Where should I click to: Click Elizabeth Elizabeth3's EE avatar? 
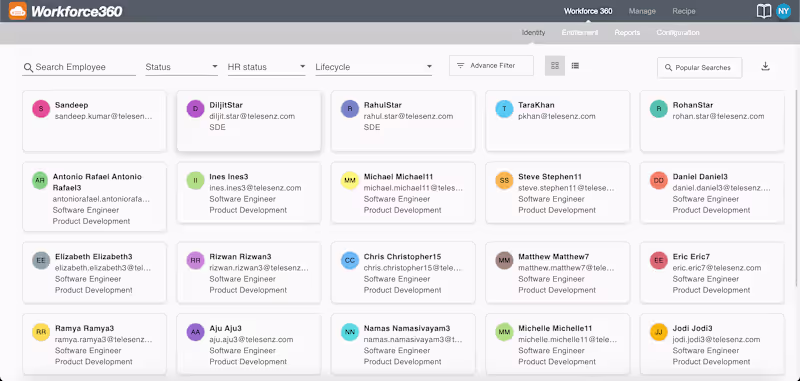(x=41, y=260)
